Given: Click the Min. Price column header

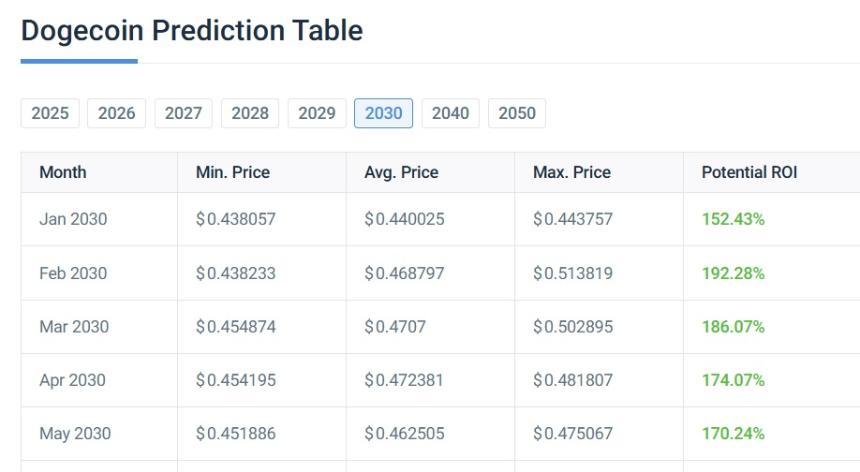Looking at the screenshot, I should [x=233, y=172].
